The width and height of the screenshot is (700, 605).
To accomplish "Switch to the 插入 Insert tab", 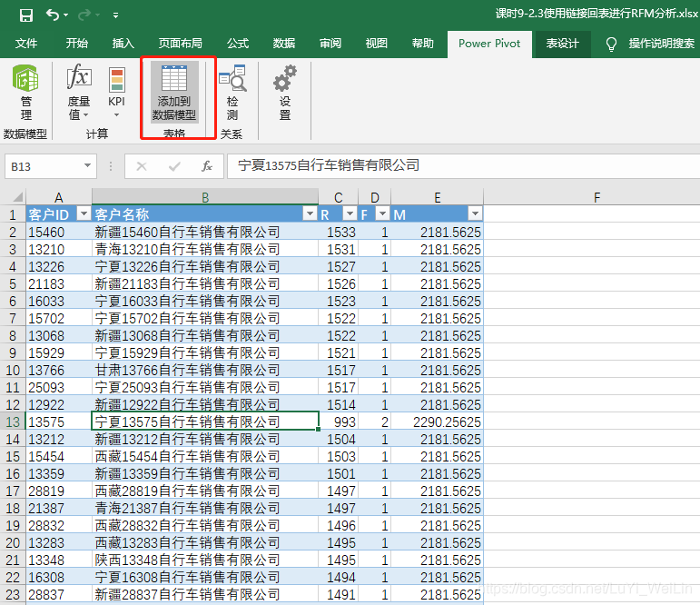I will pos(123,44).
